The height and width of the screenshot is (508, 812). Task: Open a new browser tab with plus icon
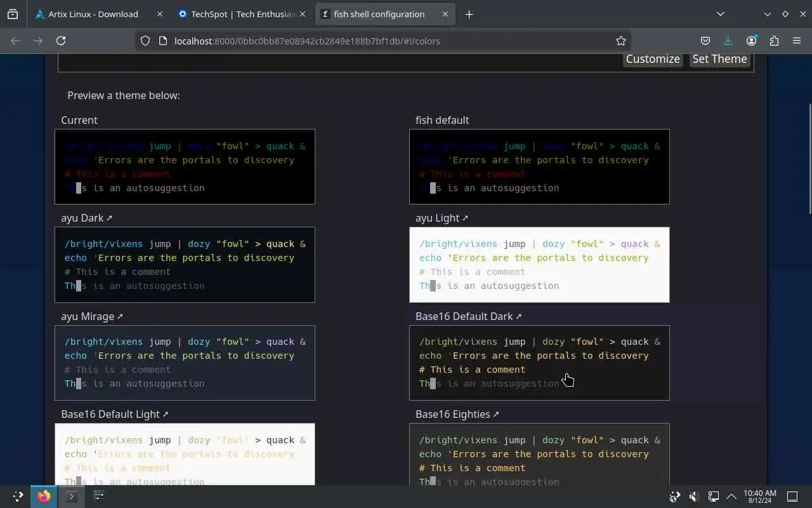pos(469,14)
